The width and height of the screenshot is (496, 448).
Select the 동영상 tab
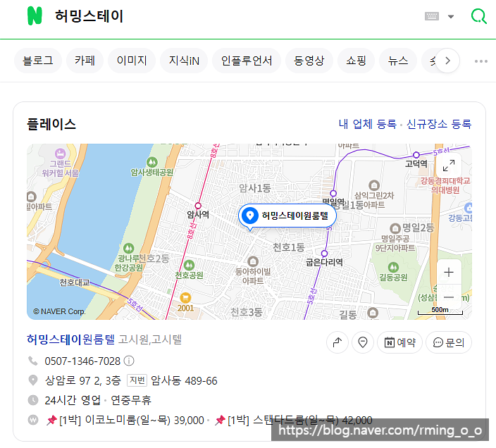[309, 61]
